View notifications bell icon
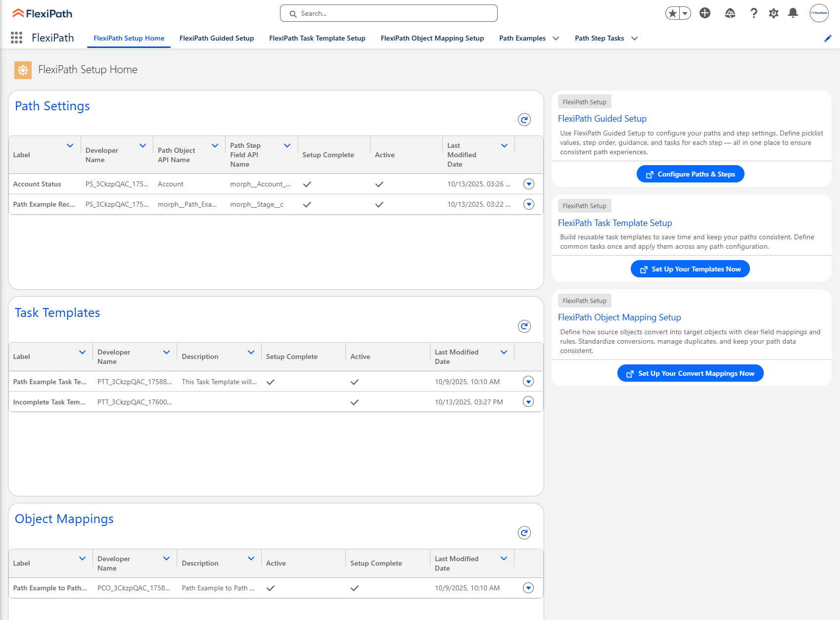The height and width of the screenshot is (620, 840). coord(793,13)
